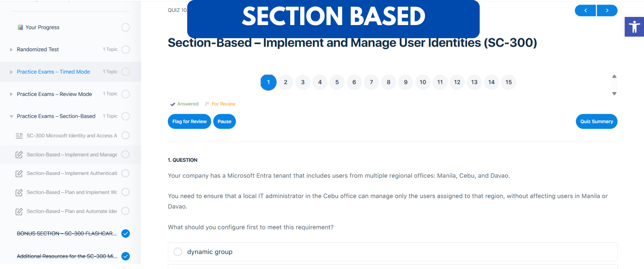Jump to question 3

coord(303,82)
